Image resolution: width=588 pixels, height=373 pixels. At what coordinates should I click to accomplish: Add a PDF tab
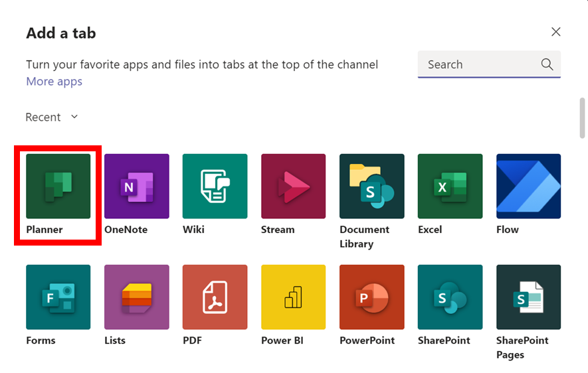pos(215,297)
